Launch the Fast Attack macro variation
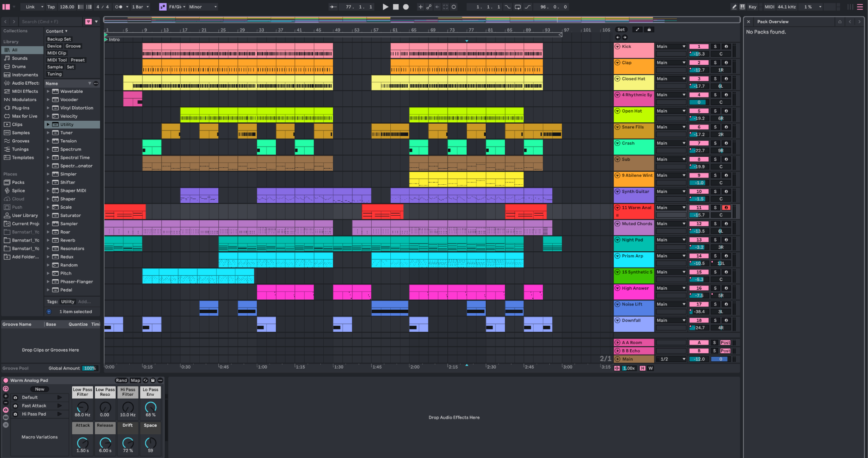Screen dimensions: 868x458 (60, 406)
